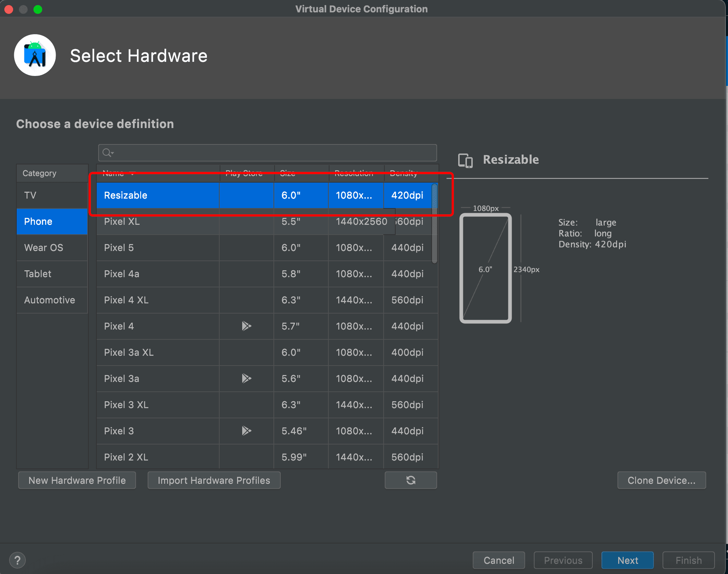Select the Pixel 4a device row

tap(267, 274)
